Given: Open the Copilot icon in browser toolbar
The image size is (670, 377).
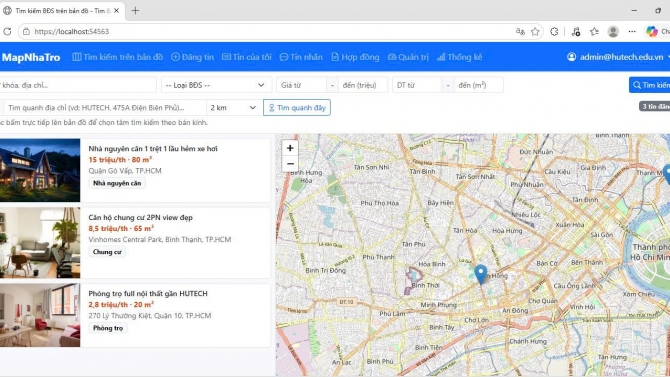Looking at the screenshot, I should point(652,31).
